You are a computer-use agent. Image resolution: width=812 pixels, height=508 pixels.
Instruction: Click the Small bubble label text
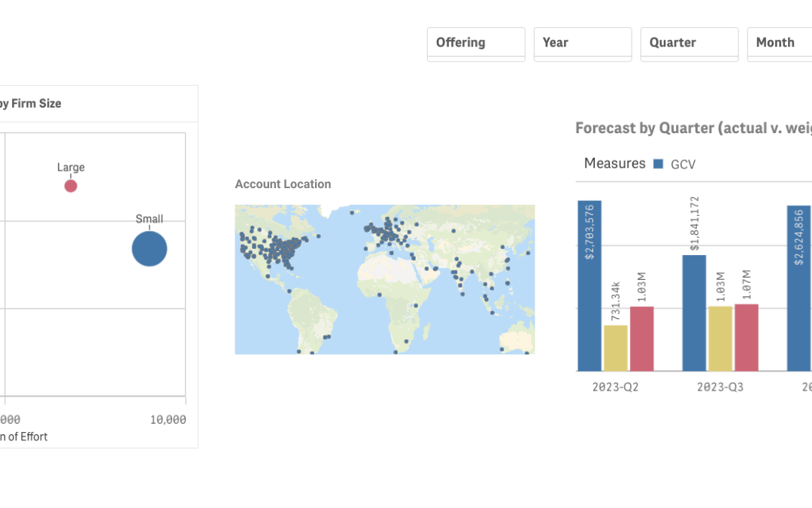coord(149,219)
